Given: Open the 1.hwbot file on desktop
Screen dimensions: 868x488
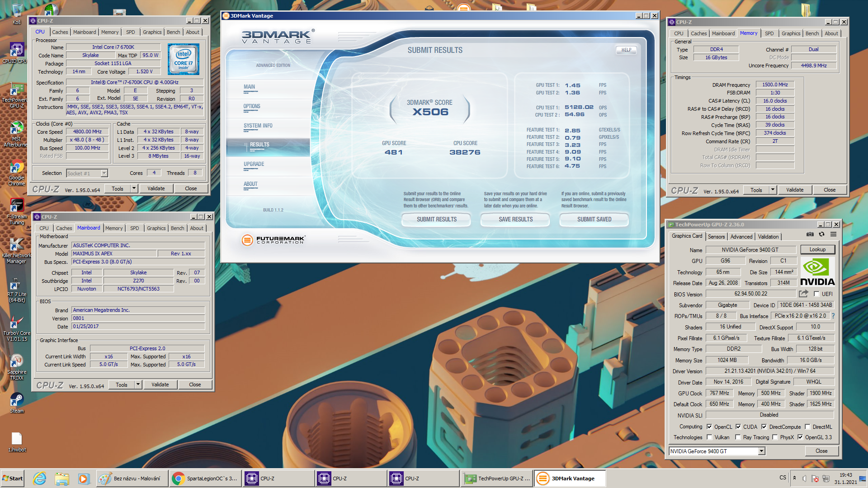Looking at the screenshot, I should pos(16,442).
